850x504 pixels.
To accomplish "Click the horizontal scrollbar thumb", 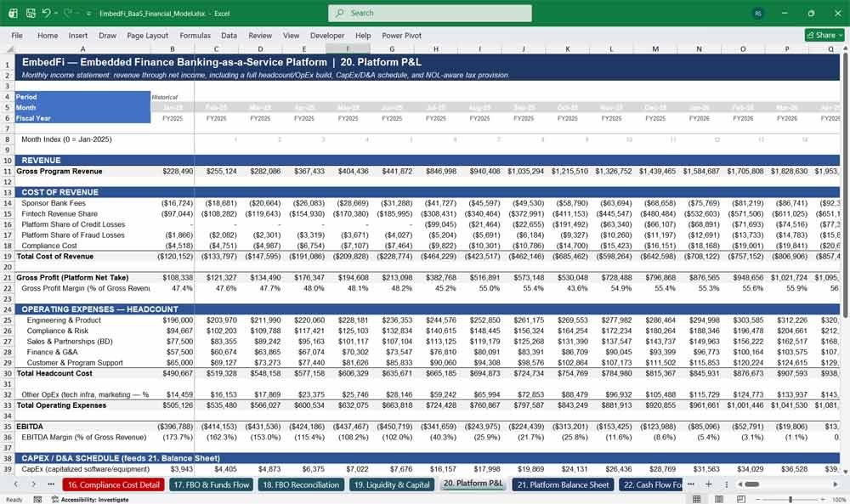I will [x=752, y=484].
